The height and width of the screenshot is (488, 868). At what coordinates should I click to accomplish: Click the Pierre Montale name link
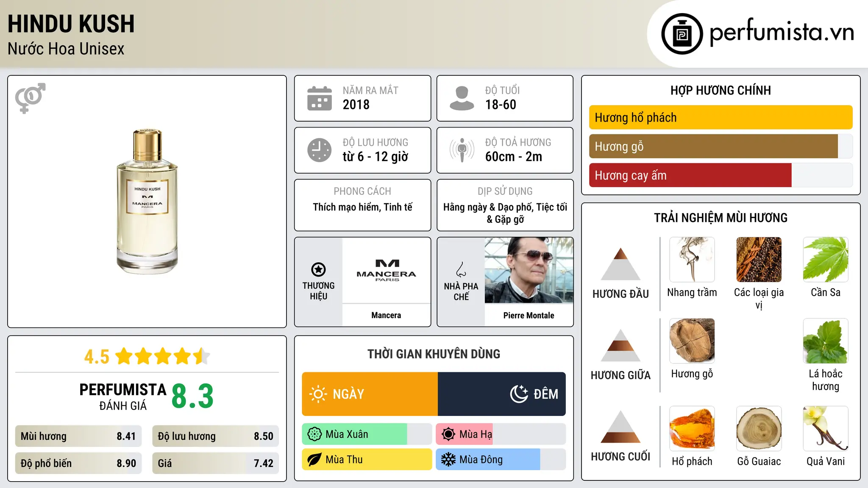(x=529, y=315)
